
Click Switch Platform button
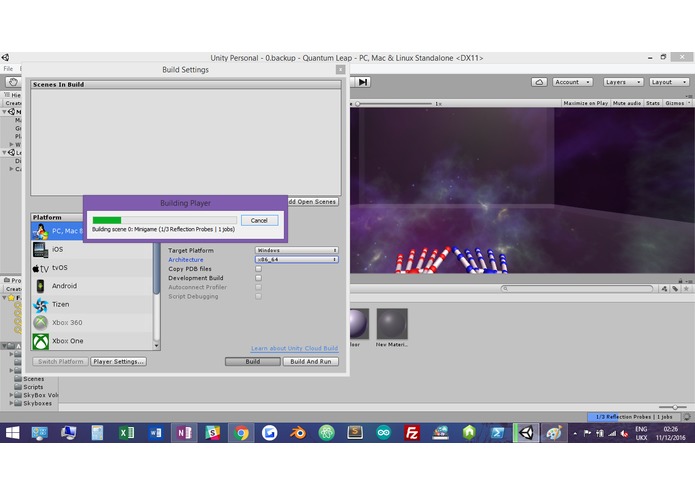[x=61, y=362]
